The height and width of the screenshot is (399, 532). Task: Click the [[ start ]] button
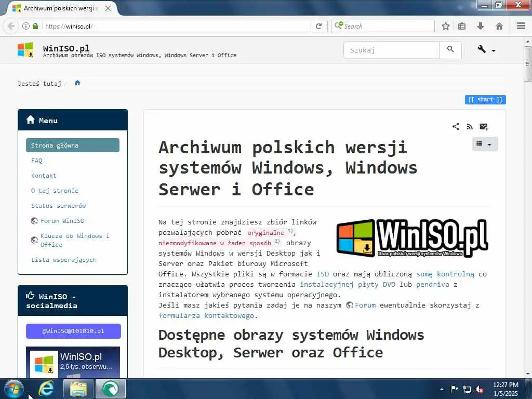click(x=485, y=99)
